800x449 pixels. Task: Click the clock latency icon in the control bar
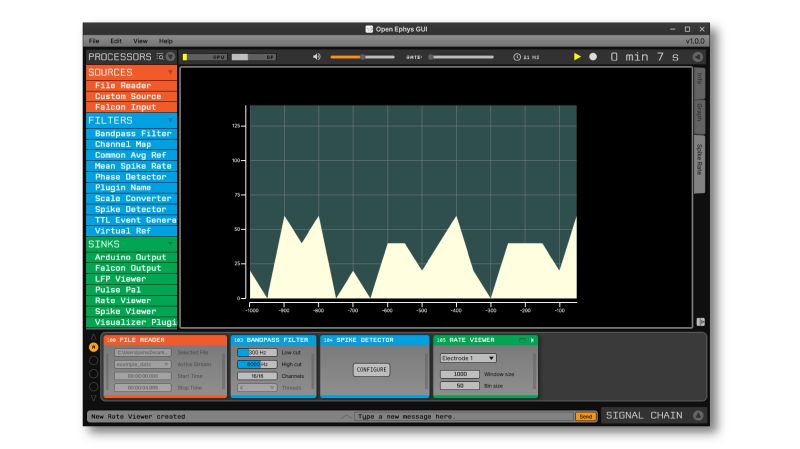pyautogui.click(x=517, y=57)
